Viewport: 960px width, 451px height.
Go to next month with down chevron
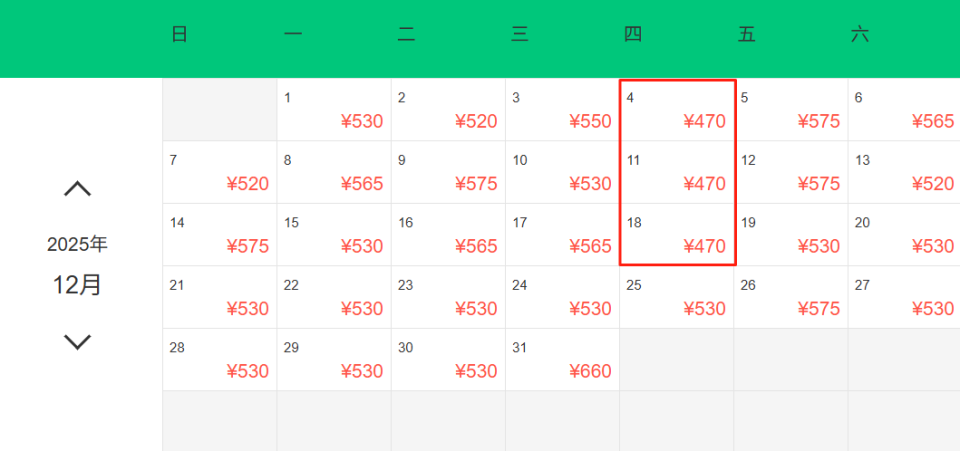click(x=77, y=342)
